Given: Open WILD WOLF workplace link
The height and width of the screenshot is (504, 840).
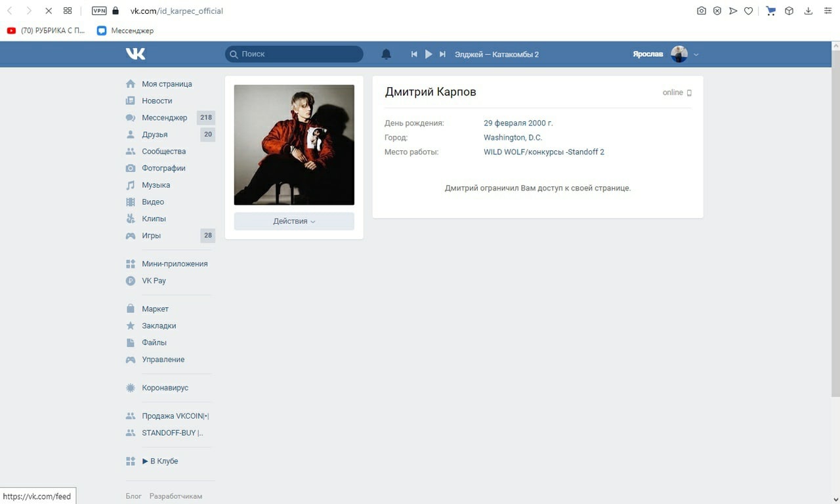Looking at the screenshot, I should pyautogui.click(x=543, y=152).
